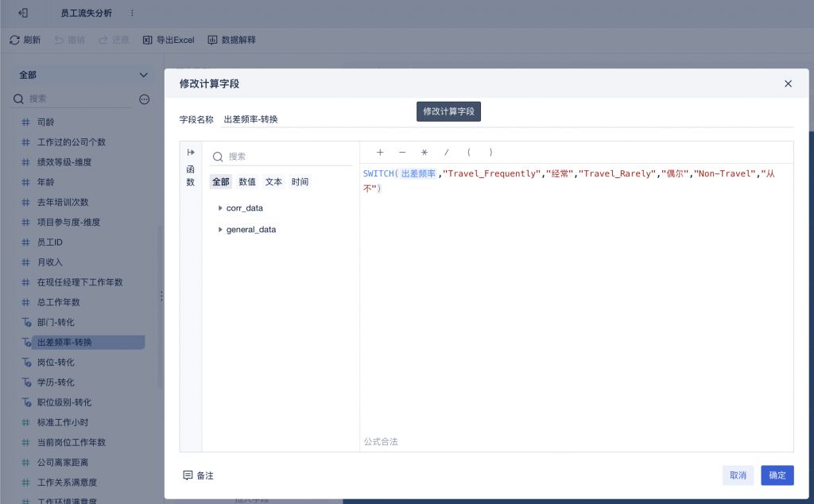Switch to the 文本 filter tab

coord(273,182)
